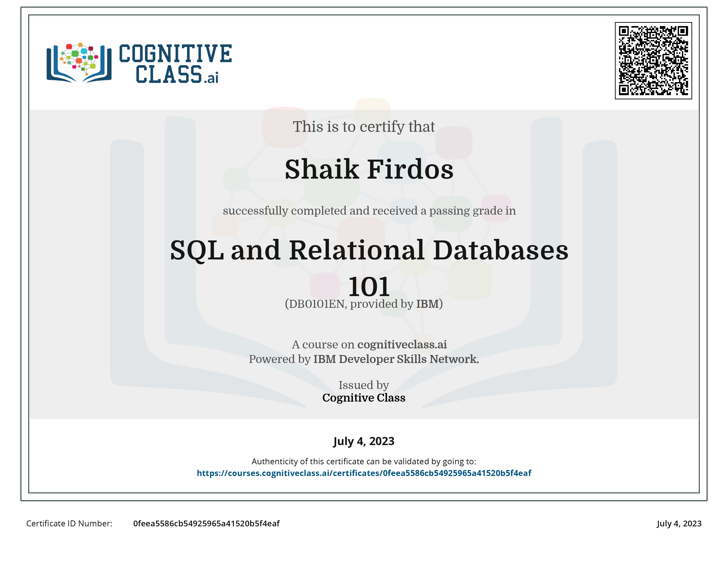Click the course code line DB0101EN provided by IBM

pyautogui.click(x=364, y=304)
